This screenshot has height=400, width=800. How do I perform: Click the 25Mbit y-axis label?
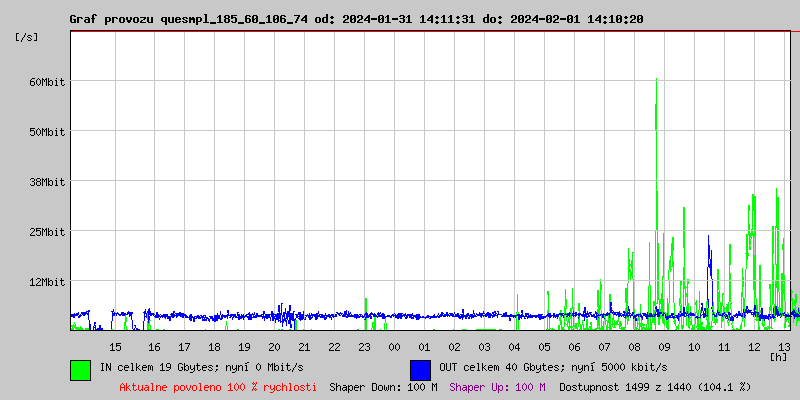click(x=47, y=232)
